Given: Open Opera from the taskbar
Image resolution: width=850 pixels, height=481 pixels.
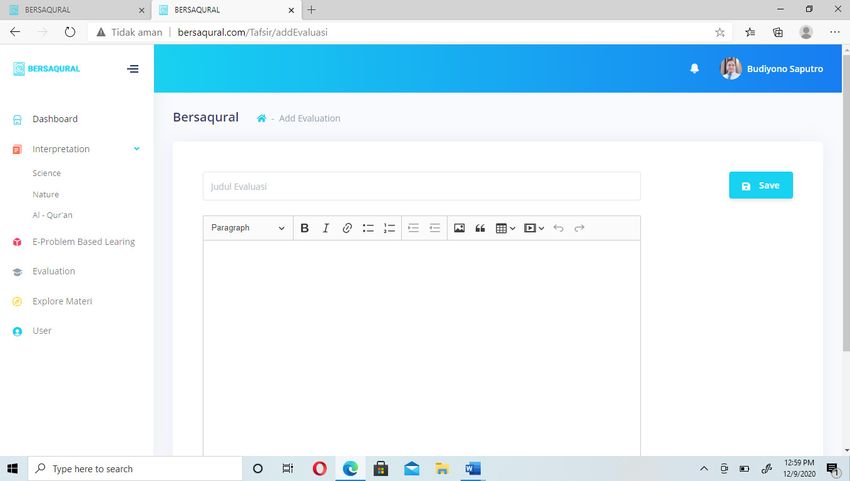Looking at the screenshot, I should (x=320, y=469).
